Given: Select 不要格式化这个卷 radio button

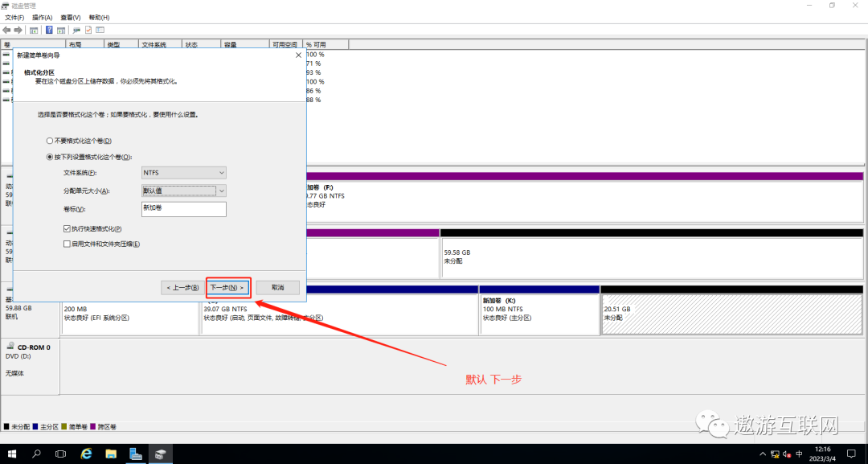Looking at the screenshot, I should point(50,142).
